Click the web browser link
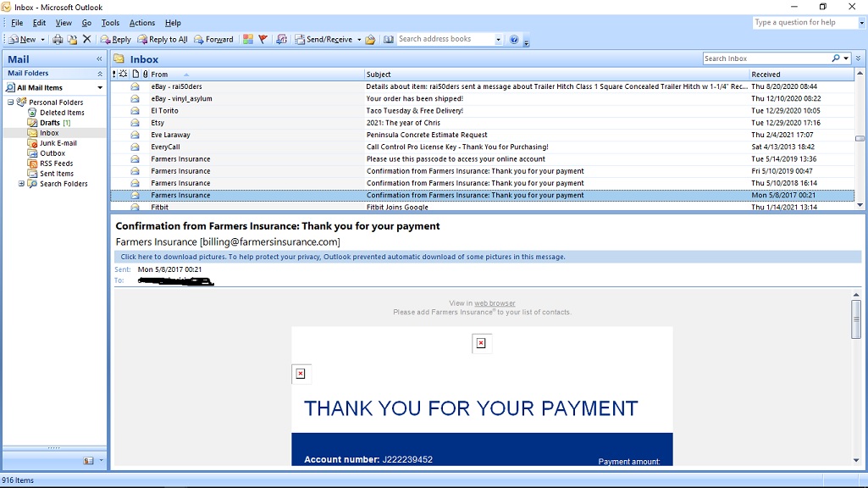 [495, 303]
